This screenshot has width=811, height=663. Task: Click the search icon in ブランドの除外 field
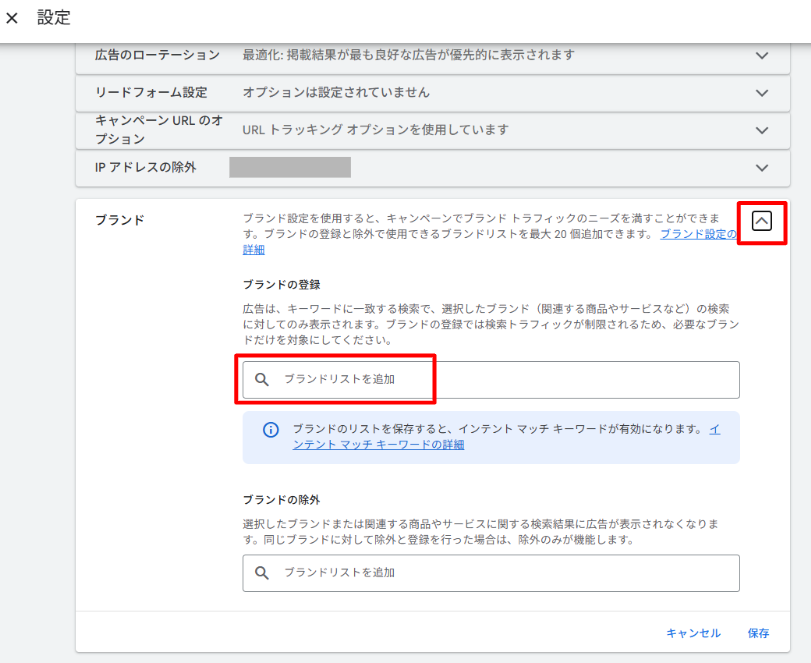262,573
